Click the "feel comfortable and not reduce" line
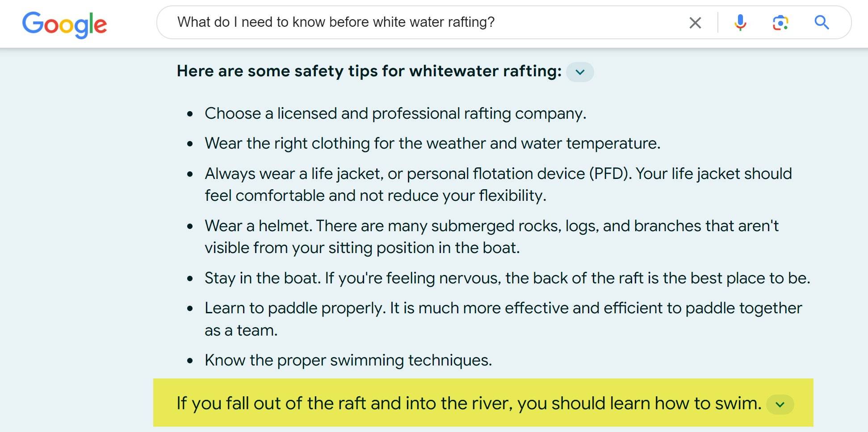868x432 pixels. click(x=375, y=196)
